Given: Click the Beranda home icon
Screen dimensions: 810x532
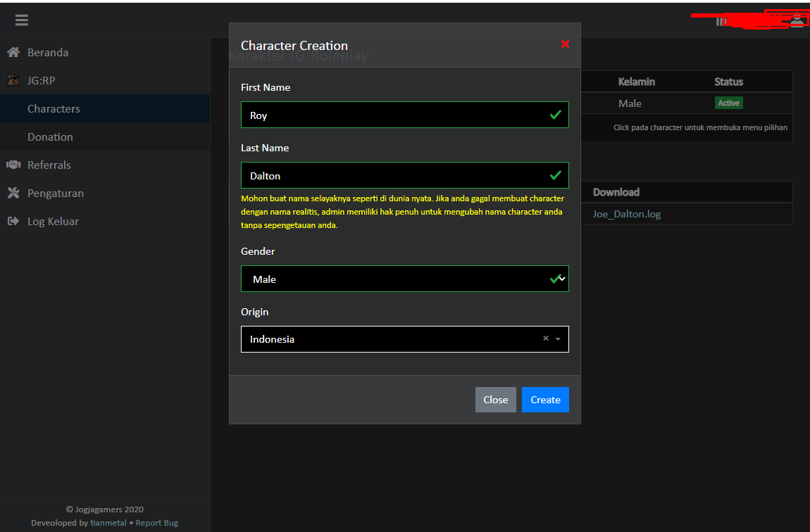Looking at the screenshot, I should point(13,53).
